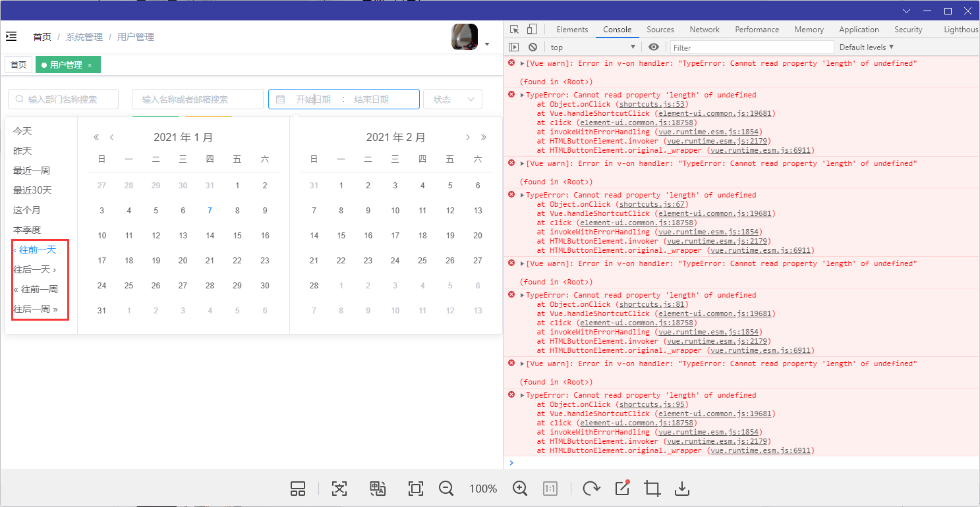Click the zoom out magnifier icon
This screenshot has height=507, width=980.
coord(446,489)
